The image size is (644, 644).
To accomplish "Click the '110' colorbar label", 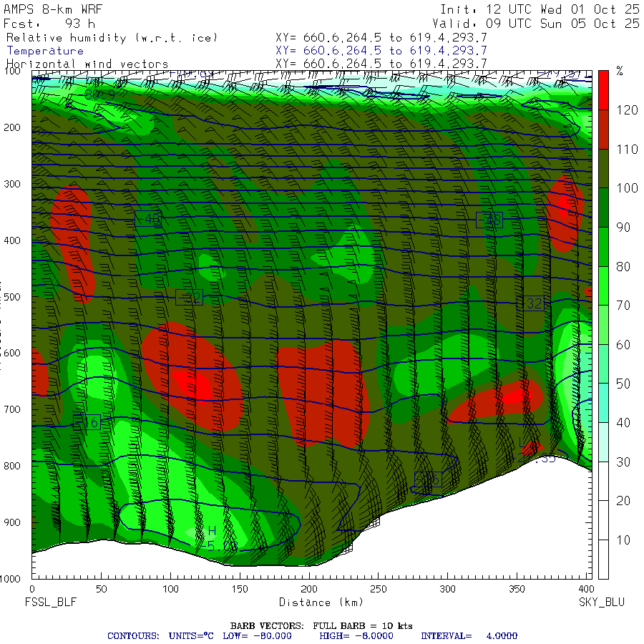I will click(627, 149).
